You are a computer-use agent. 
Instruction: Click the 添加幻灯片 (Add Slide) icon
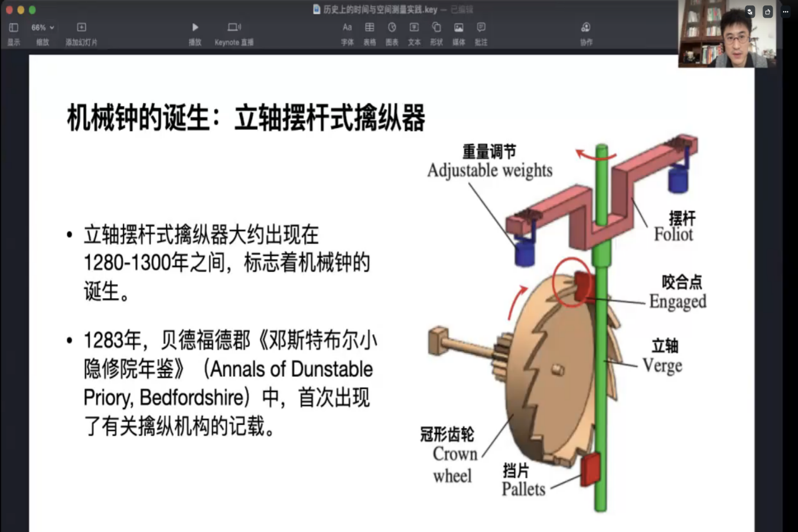pyautogui.click(x=82, y=27)
